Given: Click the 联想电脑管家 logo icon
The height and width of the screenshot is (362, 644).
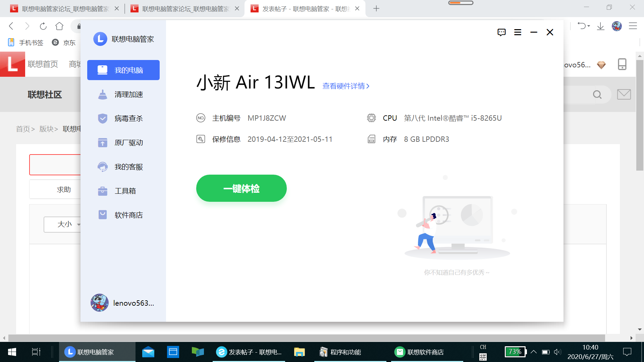Looking at the screenshot, I should (100, 39).
